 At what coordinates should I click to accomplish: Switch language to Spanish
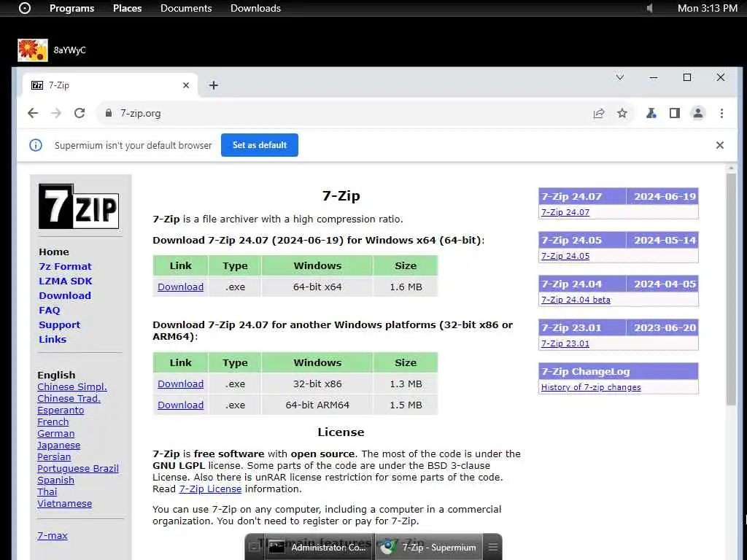(55, 481)
